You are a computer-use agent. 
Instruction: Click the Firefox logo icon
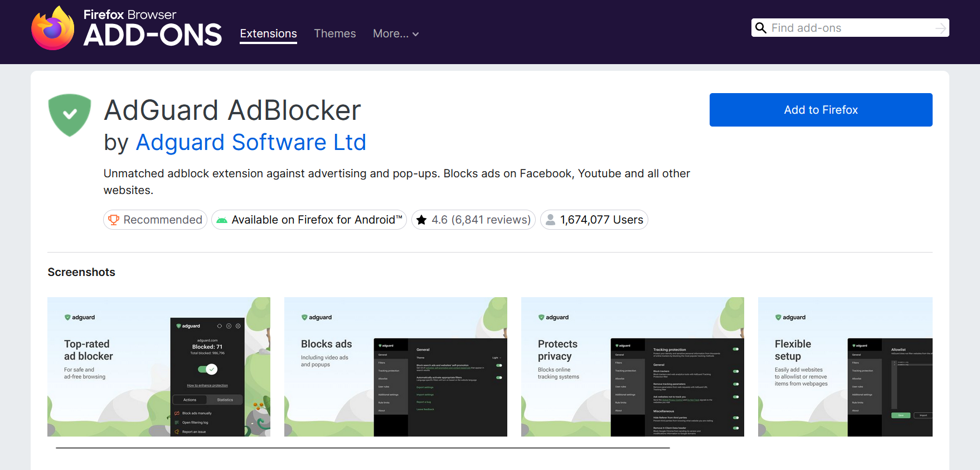(x=53, y=28)
